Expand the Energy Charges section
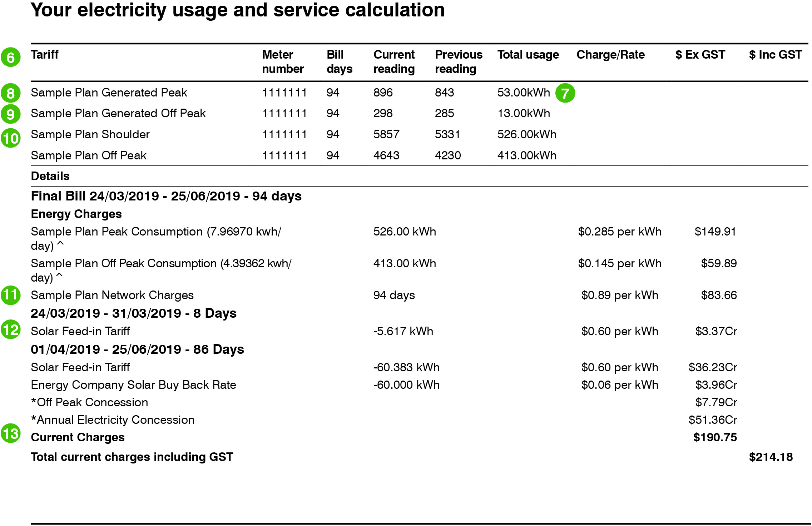Viewport: 812px width, 526px height. coord(76,214)
